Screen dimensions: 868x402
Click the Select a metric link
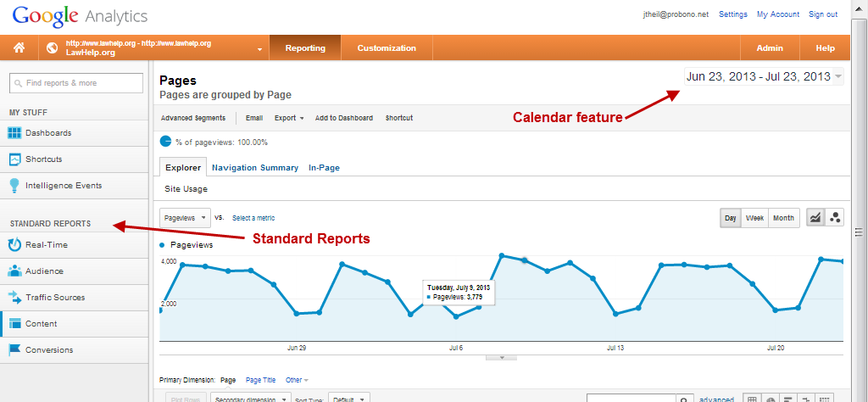tap(253, 218)
